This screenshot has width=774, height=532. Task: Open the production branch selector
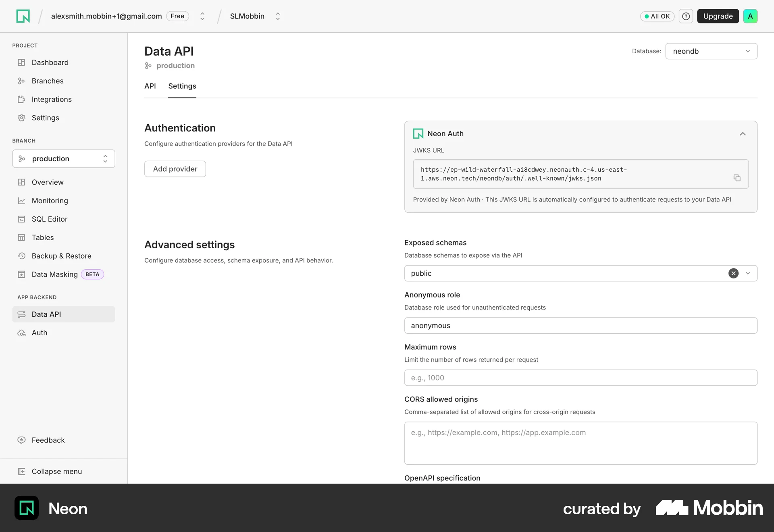64,159
